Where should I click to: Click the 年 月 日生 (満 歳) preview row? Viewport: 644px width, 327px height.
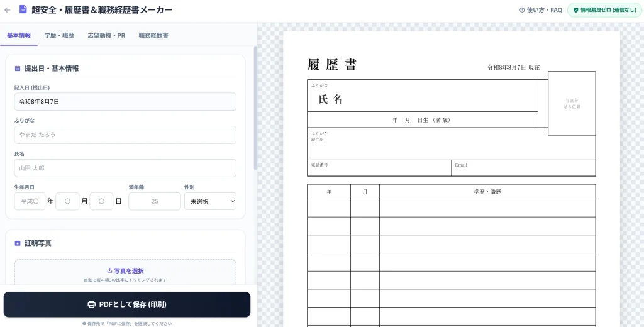click(423, 120)
